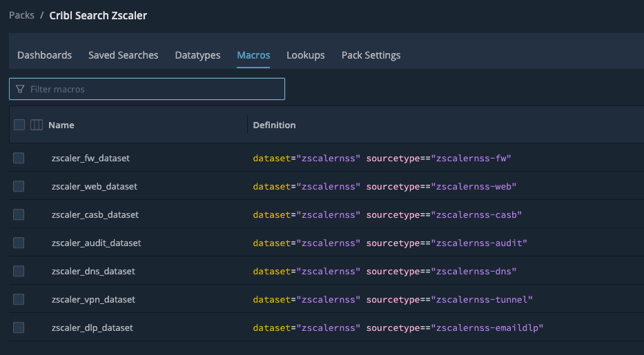This screenshot has height=355, width=644.
Task: Check the zscaler_dlp_dataset row checkbox
Action: (x=19, y=327)
